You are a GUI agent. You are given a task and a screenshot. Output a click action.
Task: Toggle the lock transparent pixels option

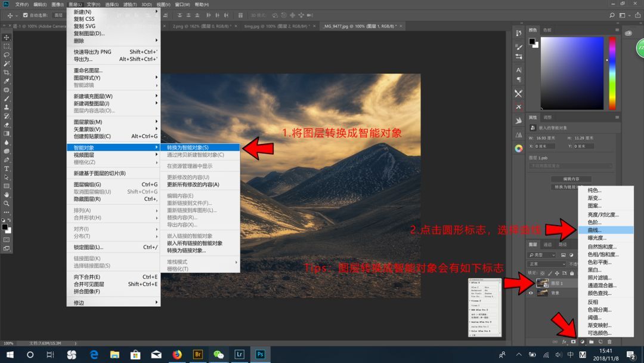pyautogui.click(x=542, y=273)
